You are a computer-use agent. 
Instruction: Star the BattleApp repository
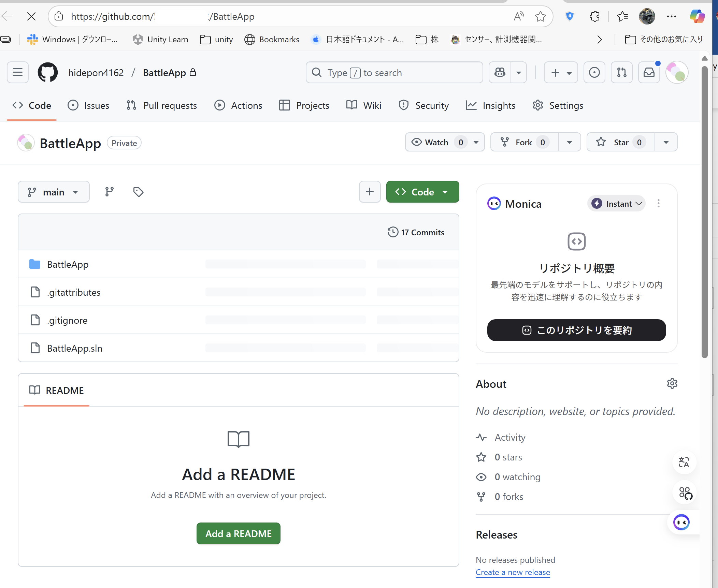(x=620, y=142)
